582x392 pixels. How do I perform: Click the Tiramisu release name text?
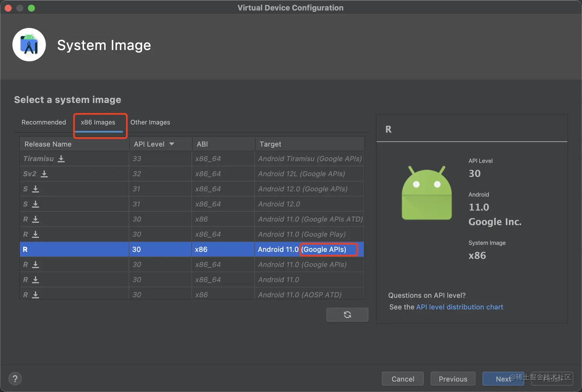pos(38,158)
